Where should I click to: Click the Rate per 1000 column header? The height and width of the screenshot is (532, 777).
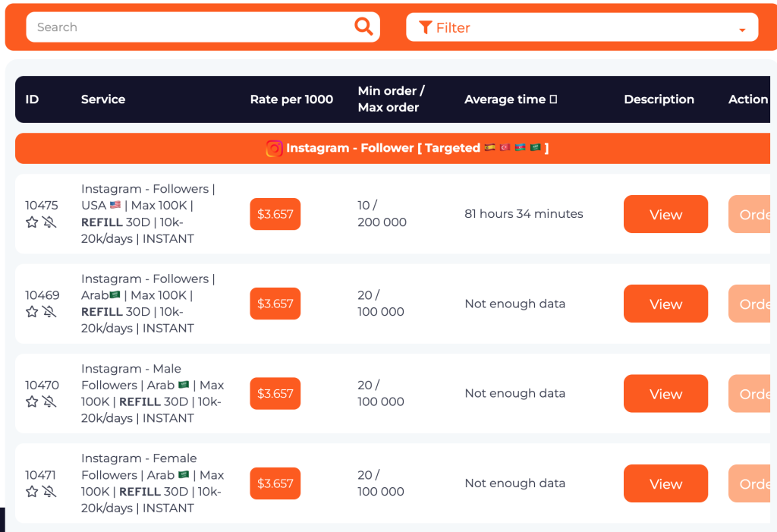[291, 99]
